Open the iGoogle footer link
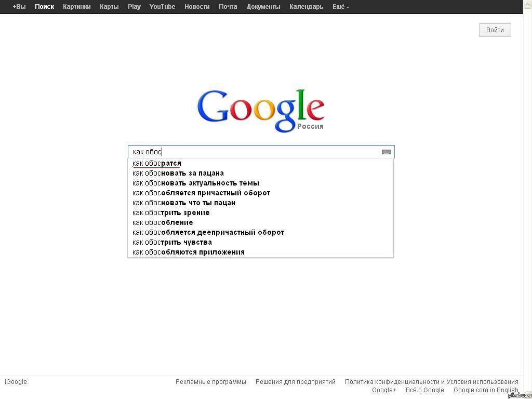The height and width of the screenshot is (399, 532). pos(16,382)
